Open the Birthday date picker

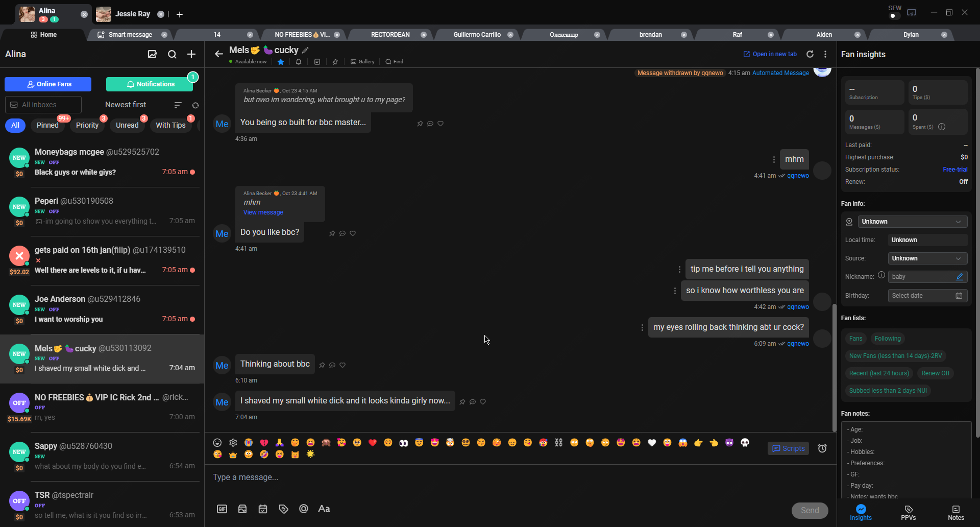(927, 296)
